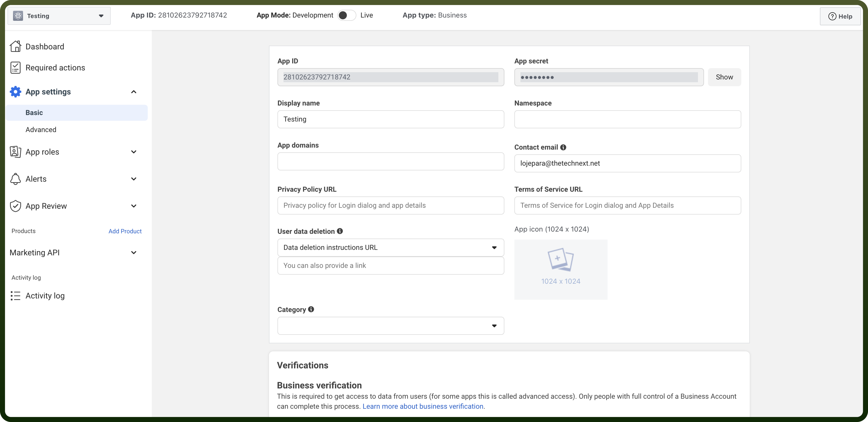
Task: Click the Display name field
Action: pyautogui.click(x=391, y=119)
